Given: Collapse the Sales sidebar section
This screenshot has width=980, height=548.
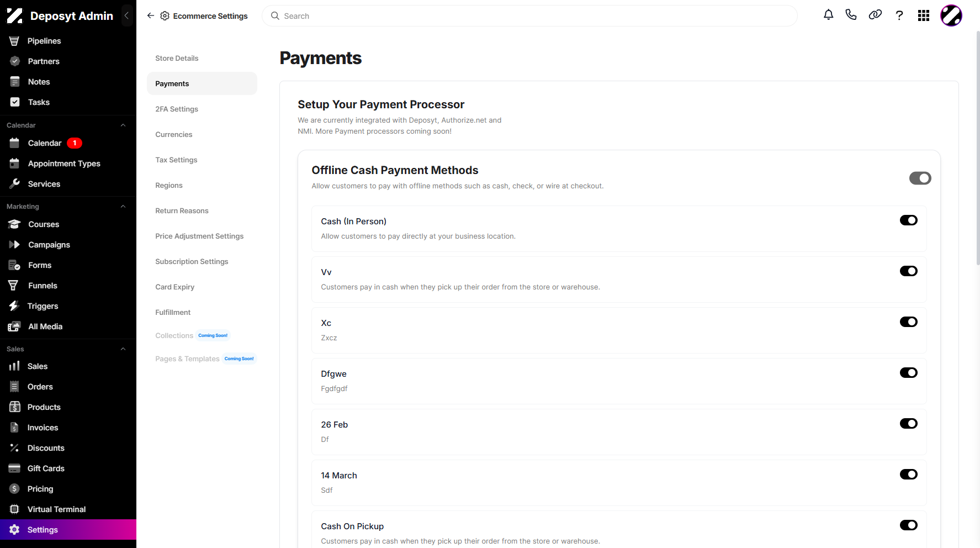Looking at the screenshot, I should 123,349.
